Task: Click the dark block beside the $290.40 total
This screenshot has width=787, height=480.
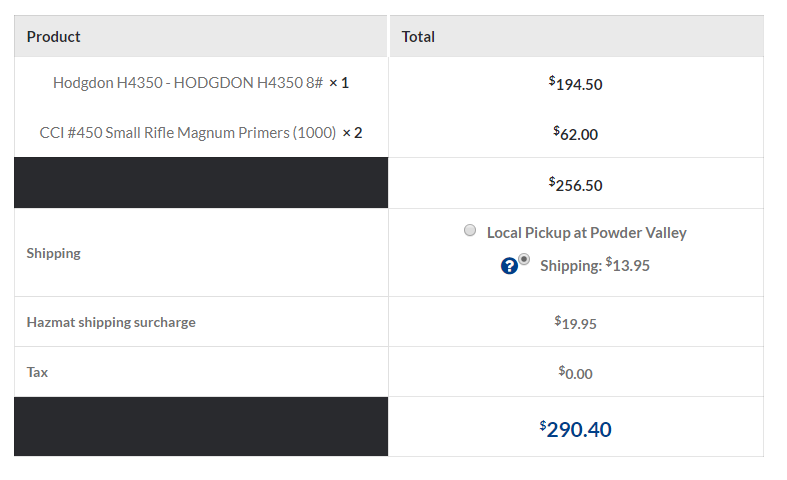Action: pos(201,427)
